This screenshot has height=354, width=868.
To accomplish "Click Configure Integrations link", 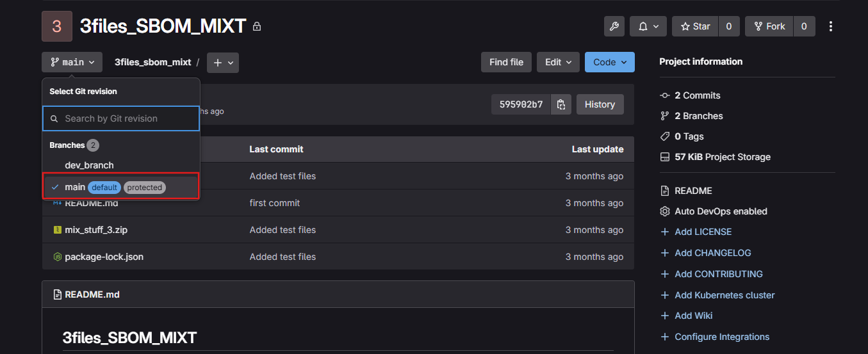I will coord(722,337).
